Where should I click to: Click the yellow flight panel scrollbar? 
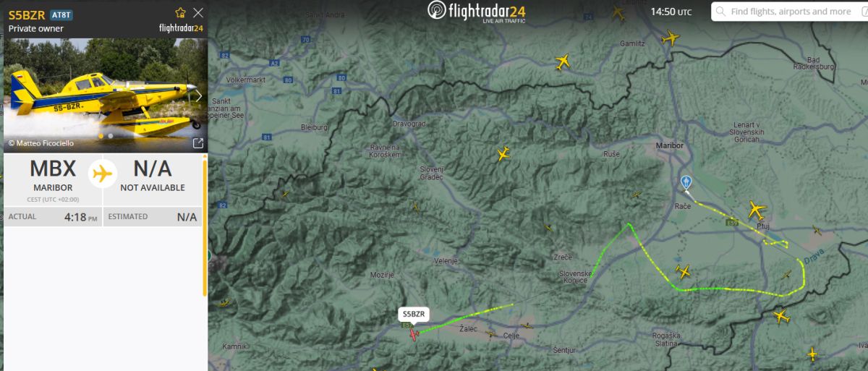tap(205, 228)
